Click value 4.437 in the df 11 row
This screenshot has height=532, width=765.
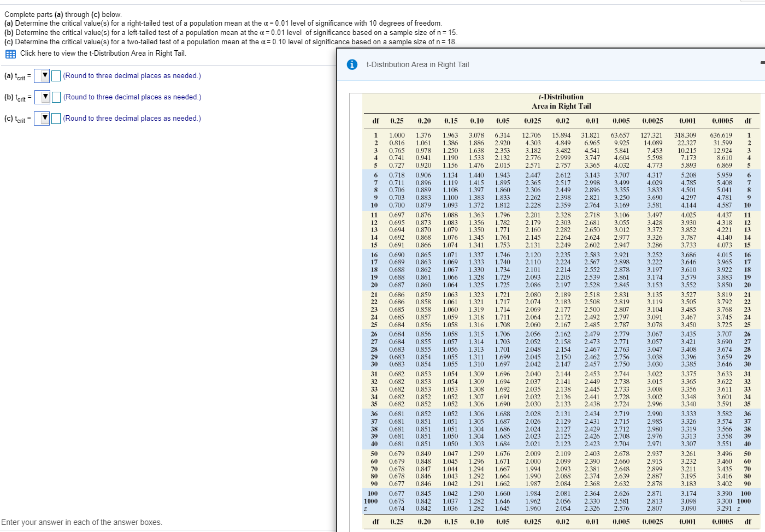coord(724,215)
